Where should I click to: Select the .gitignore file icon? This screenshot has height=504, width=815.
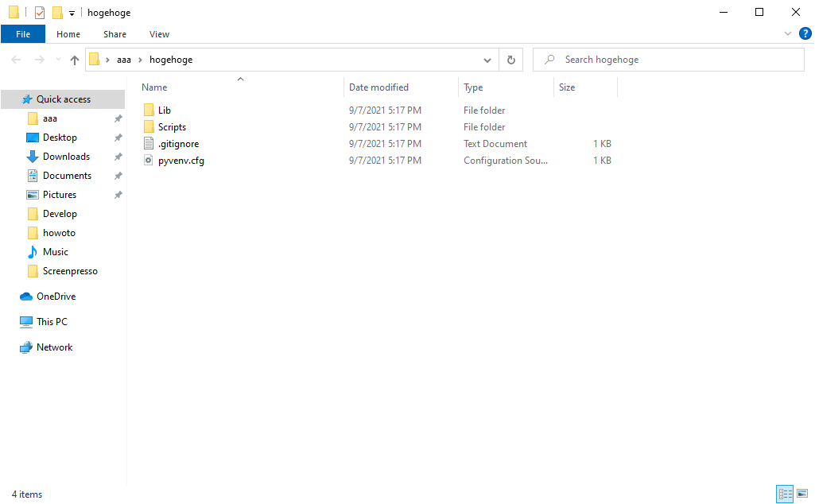coord(149,143)
